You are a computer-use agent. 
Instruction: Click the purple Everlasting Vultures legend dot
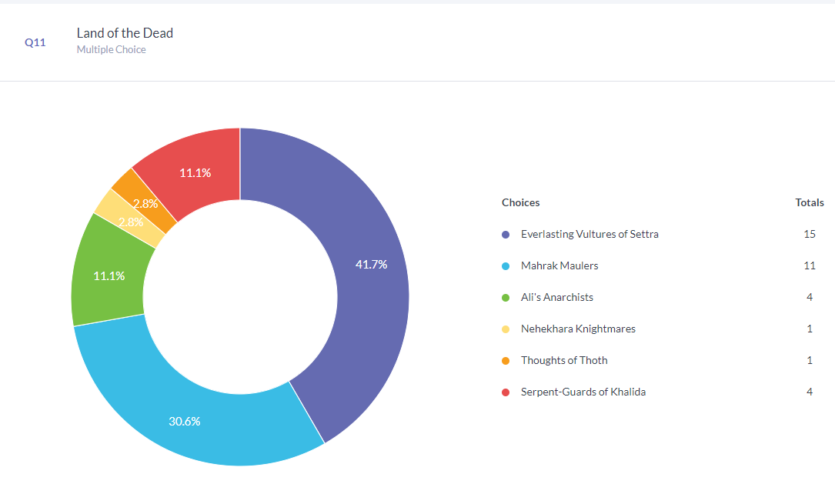point(506,235)
